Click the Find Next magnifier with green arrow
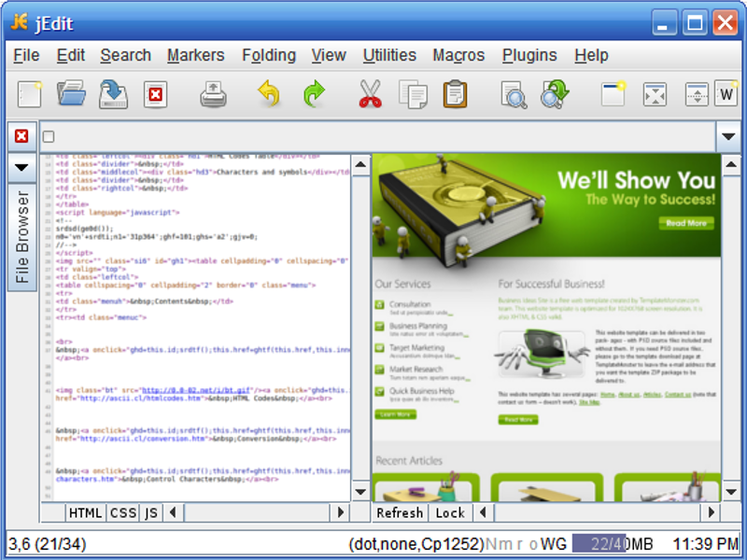747x560 pixels. [555, 94]
